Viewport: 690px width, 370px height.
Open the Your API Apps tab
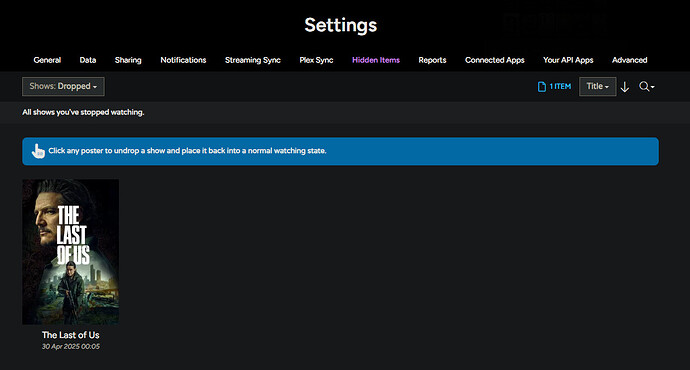(x=568, y=60)
